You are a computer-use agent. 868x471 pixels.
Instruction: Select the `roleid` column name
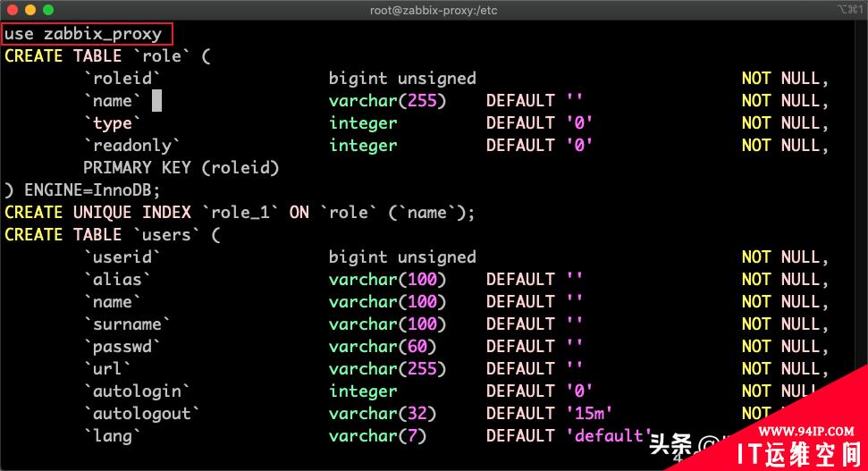coord(122,78)
